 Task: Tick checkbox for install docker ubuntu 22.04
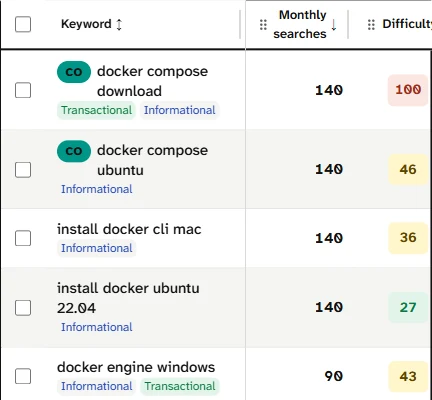(x=23, y=307)
